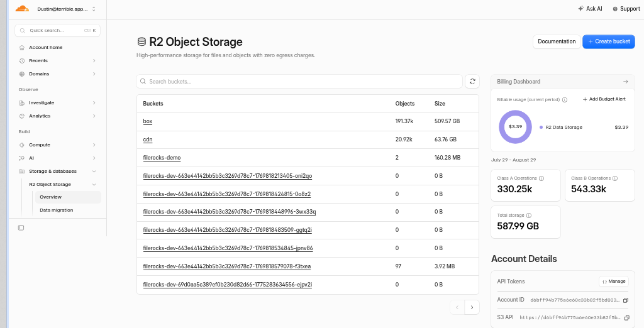Open Support menu
Viewport: 644px width, 328px height.
coord(626,9)
